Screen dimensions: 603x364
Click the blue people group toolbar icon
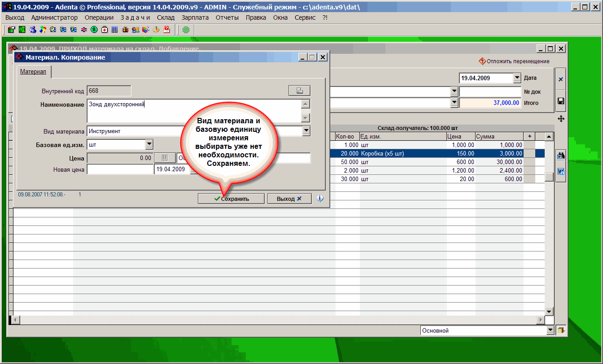pos(33,30)
